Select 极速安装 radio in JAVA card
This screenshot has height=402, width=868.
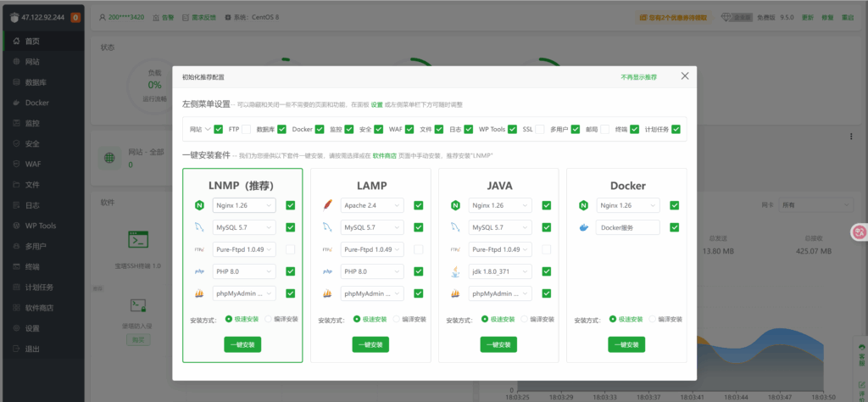[x=485, y=319]
